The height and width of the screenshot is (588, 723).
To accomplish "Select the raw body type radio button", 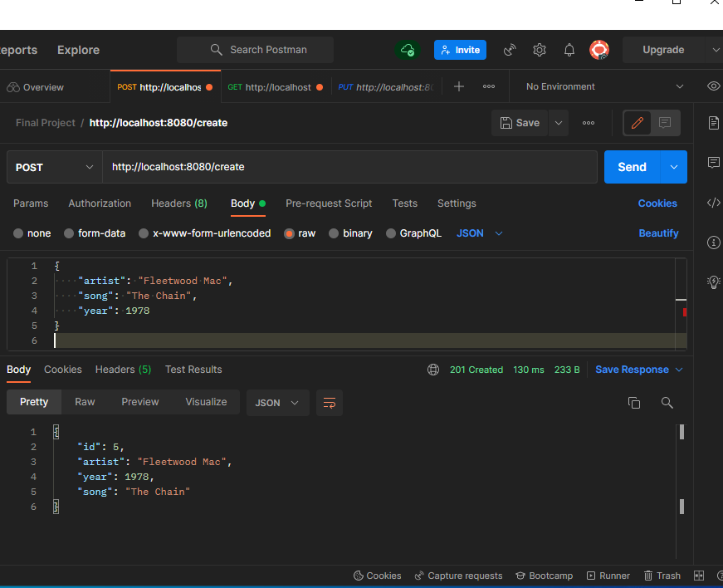I will [290, 233].
